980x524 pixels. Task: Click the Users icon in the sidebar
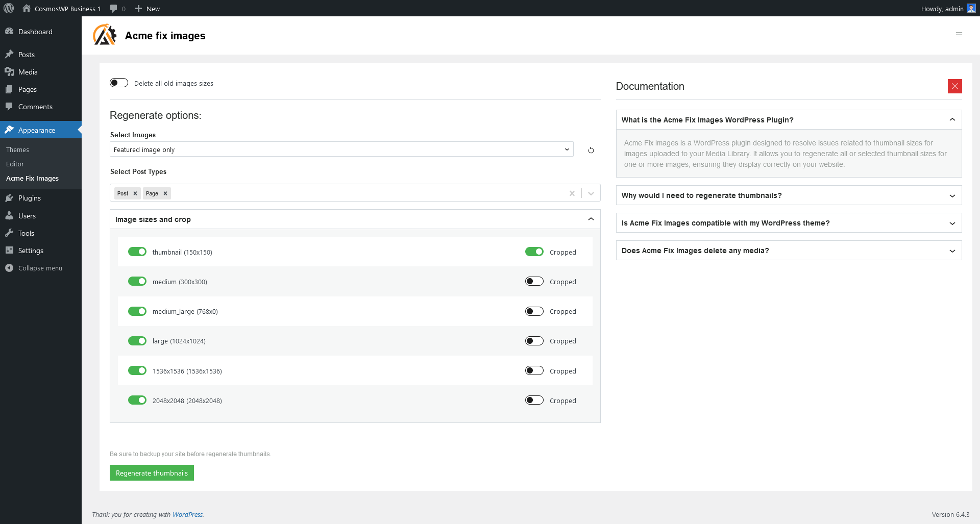click(x=9, y=215)
